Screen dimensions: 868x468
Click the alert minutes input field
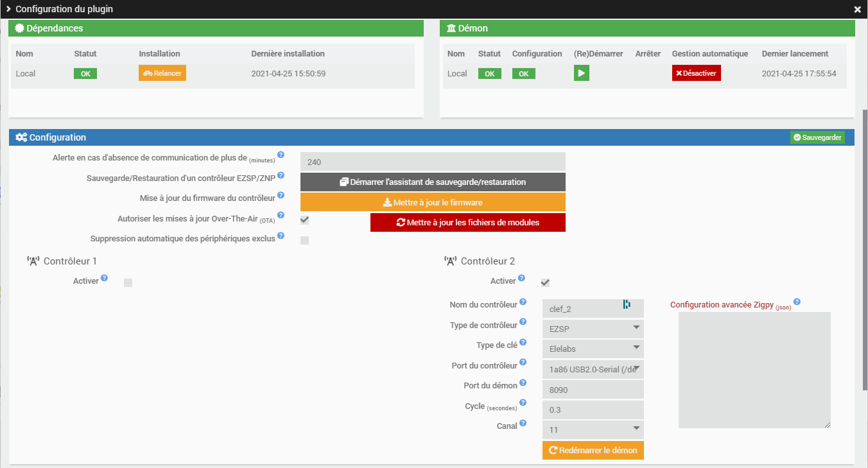point(433,162)
